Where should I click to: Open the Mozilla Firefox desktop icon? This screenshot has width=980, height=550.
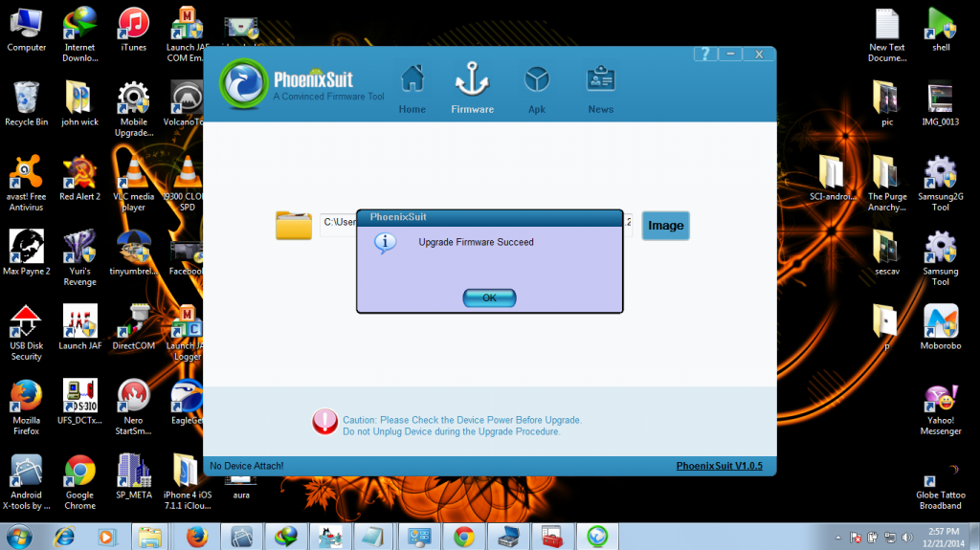[26, 402]
